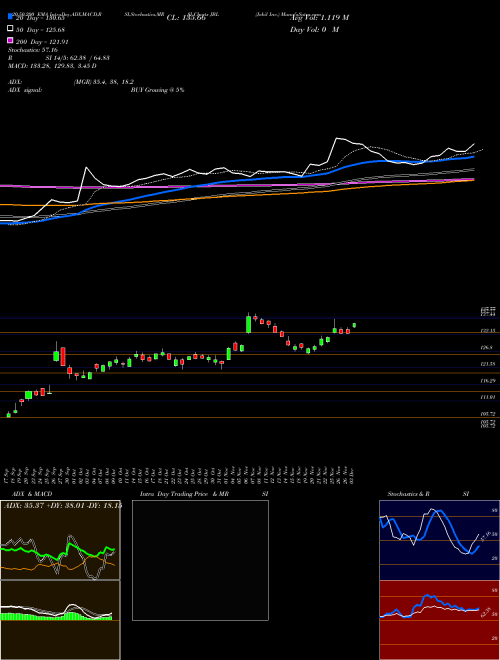Viewport: 500px width, 660px height.
Task: Click the 121.58 price axis label
Action: click(488, 364)
